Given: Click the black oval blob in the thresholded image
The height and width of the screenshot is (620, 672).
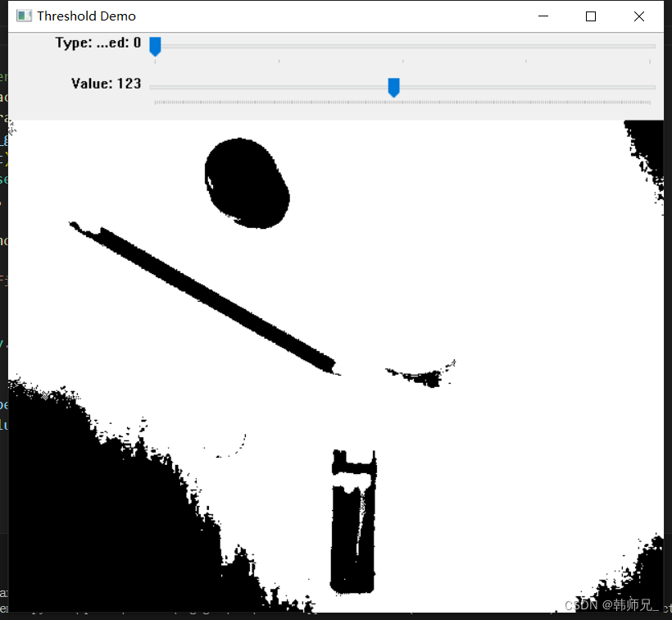Looking at the screenshot, I should pos(246,182).
